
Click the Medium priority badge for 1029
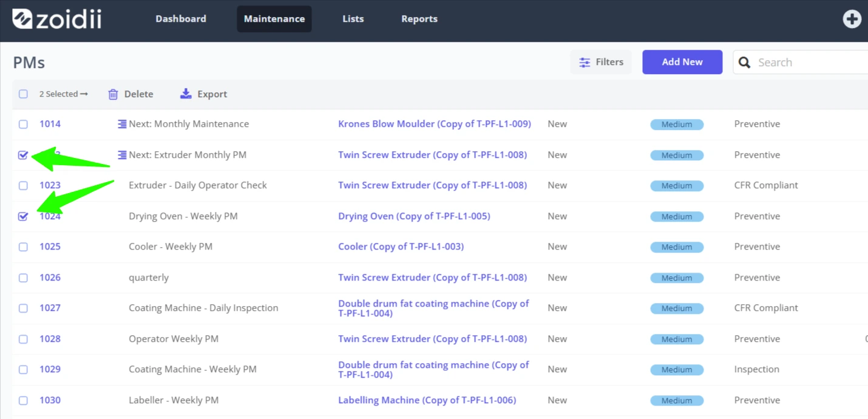pos(677,370)
